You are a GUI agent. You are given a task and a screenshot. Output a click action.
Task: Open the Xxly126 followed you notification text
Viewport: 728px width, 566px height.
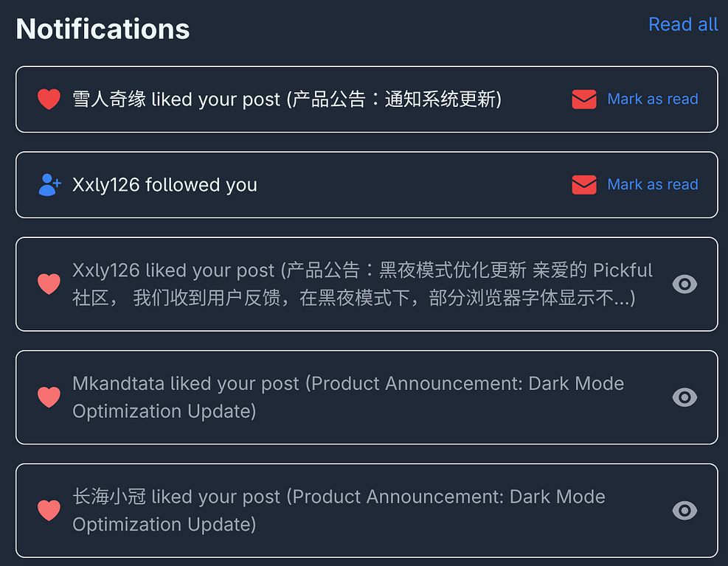pos(164,185)
